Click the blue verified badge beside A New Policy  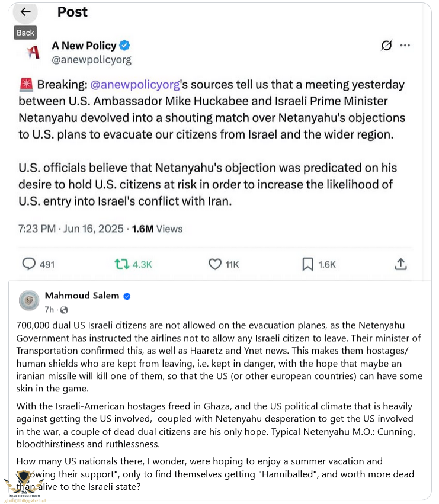tap(124, 46)
